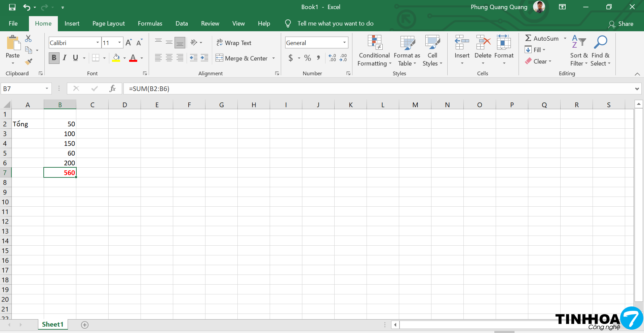644x333 pixels.
Task: Expand the General number format dropdown
Action: click(x=344, y=43)
